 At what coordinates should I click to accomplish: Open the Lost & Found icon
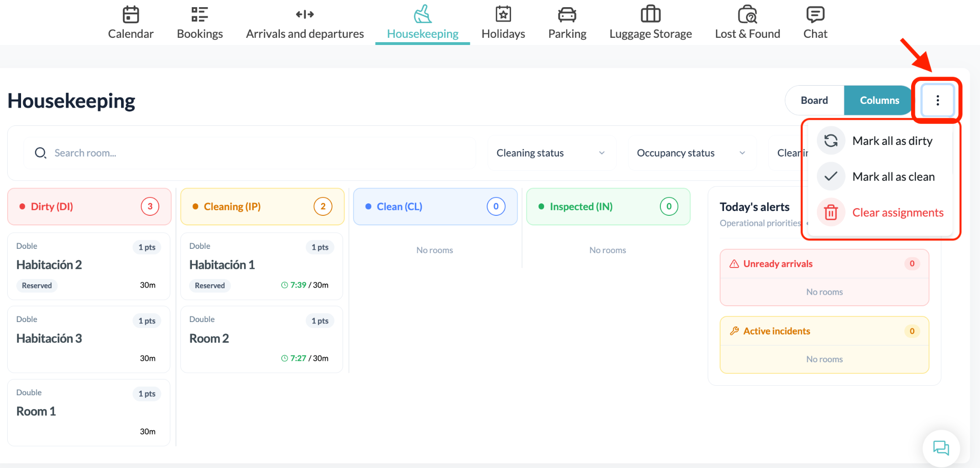pyautogui.click(x=747, y=15)
